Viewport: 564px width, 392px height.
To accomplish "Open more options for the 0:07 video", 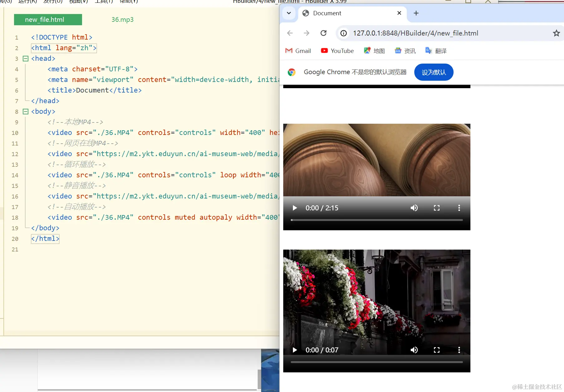I will pyautogui.click(x=459, y=350).
